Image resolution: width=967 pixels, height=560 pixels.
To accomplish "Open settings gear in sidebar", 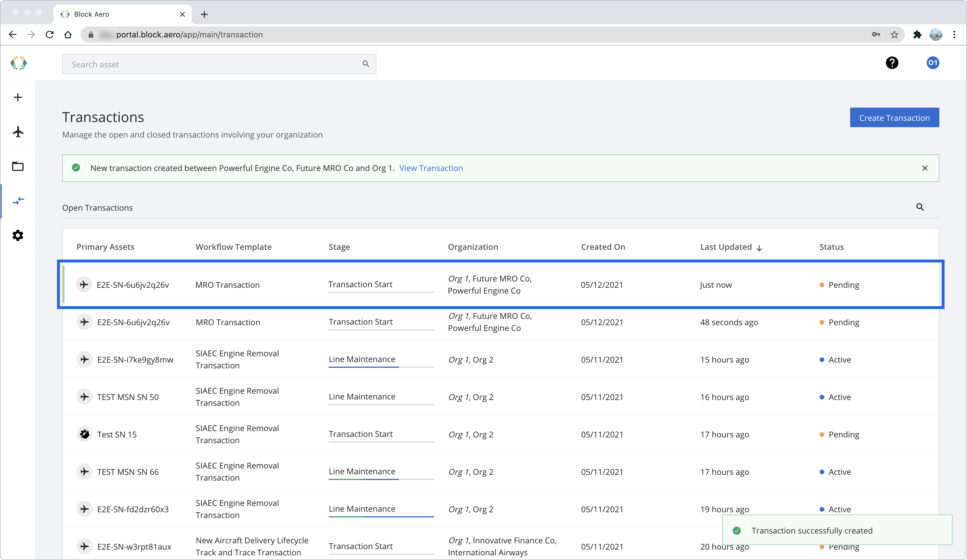I will coord(18,235).
